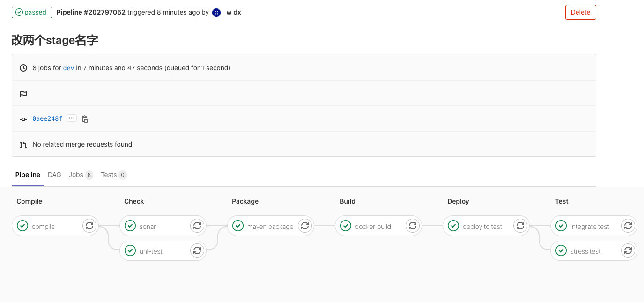This screenshot has height=302, width=644.
Task: Retry the docker build job
Action: tap(413, 226)
